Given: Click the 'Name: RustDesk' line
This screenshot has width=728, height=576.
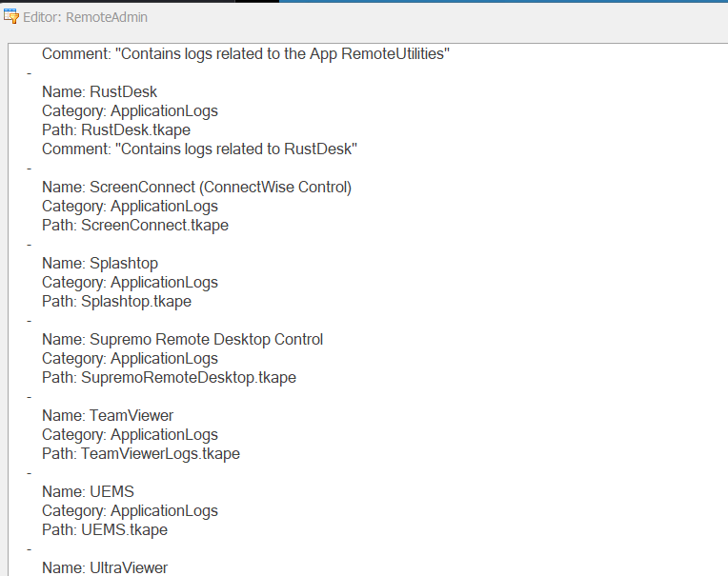Looking at the screenshot, I should (x=99, y=91).
